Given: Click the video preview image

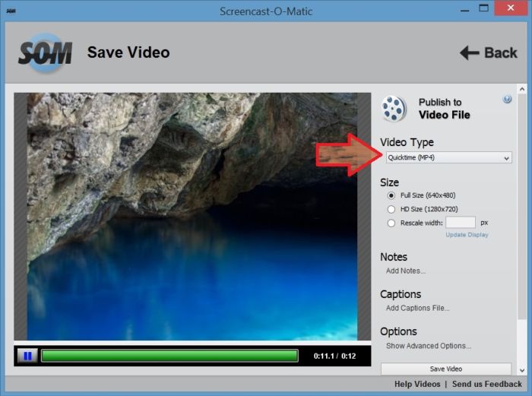Looking at the screenshot, I should coord(192,217).
